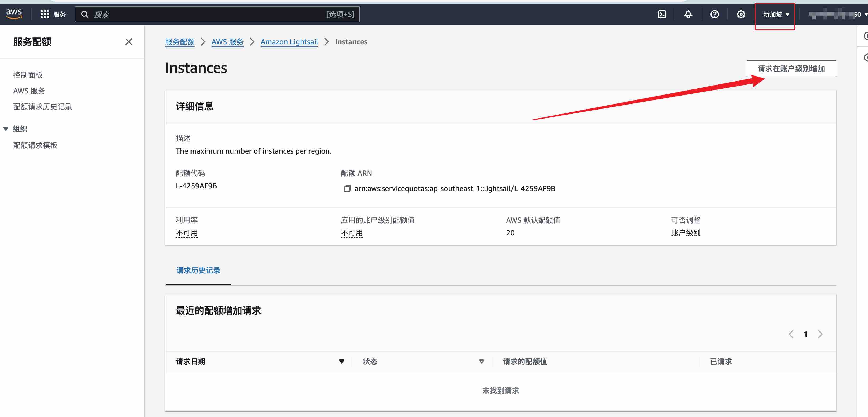
Task: Select page number 1 in pagination
Action: (x=805, y=334)
